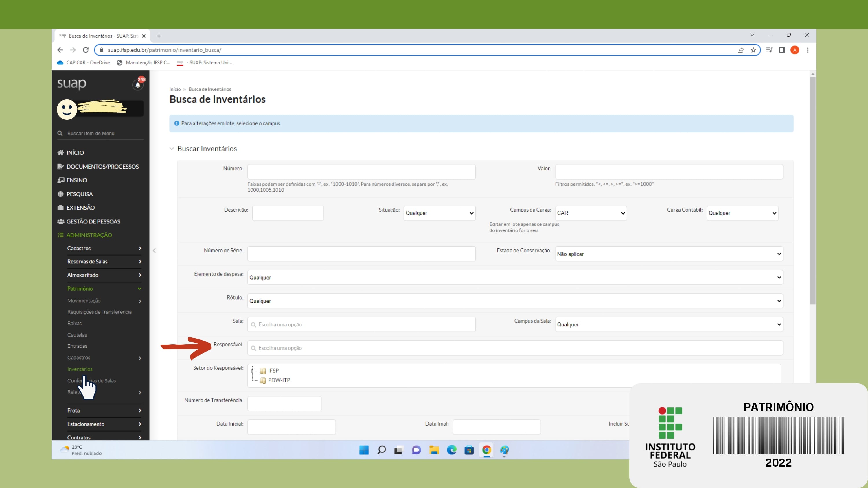
Task: Click the Responsável search field
Action: click(515, 348)
